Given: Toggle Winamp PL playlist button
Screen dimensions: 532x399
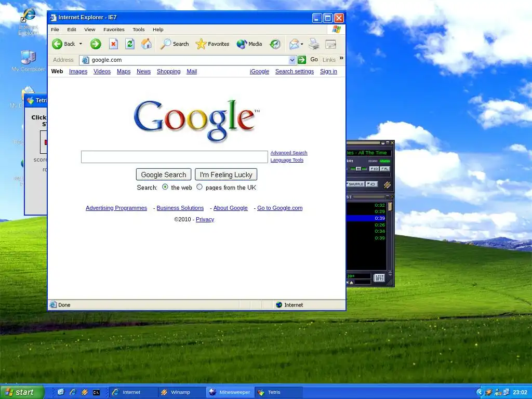Looking at the screenshot, I should coord(385,169).
